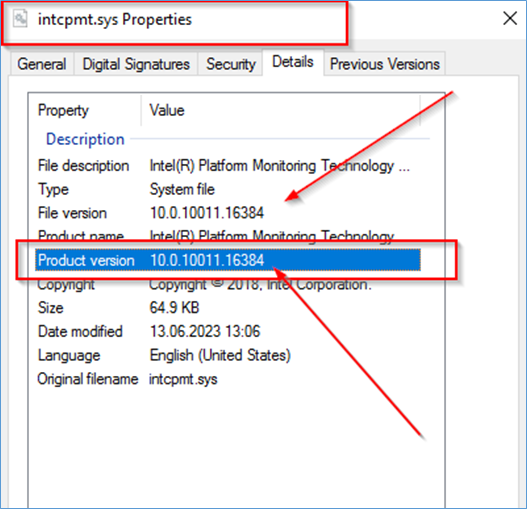Select the Product name row
The image size is (527, 509).
click(x=228, y=236)
